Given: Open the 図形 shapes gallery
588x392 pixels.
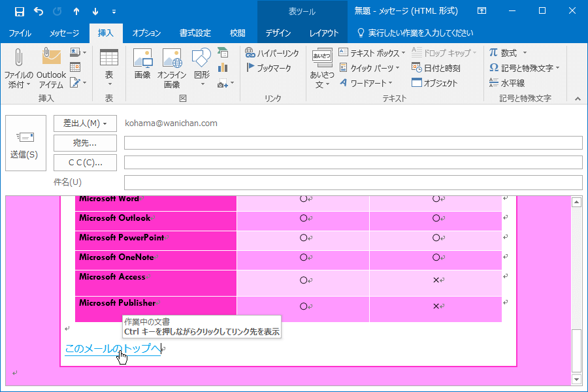Looking at the screenshot, I should [202, 67].
